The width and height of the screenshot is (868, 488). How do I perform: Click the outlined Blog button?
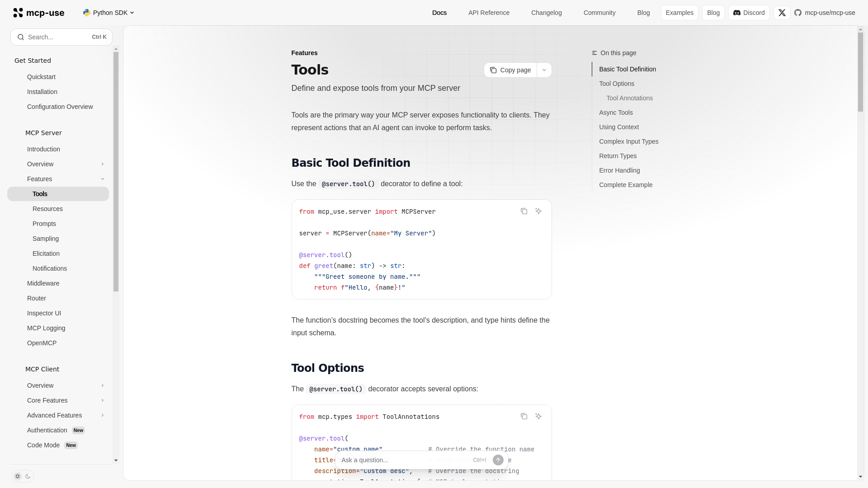pos(713,13)
